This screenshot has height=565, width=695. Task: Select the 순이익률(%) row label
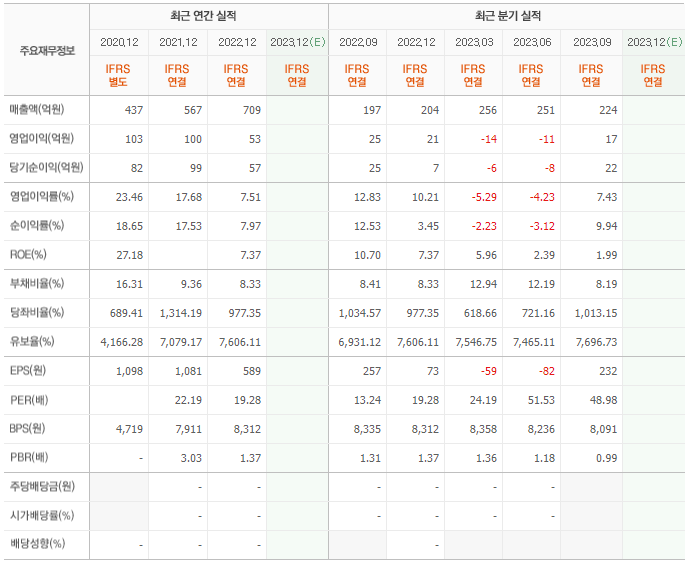tap(37, 226)
